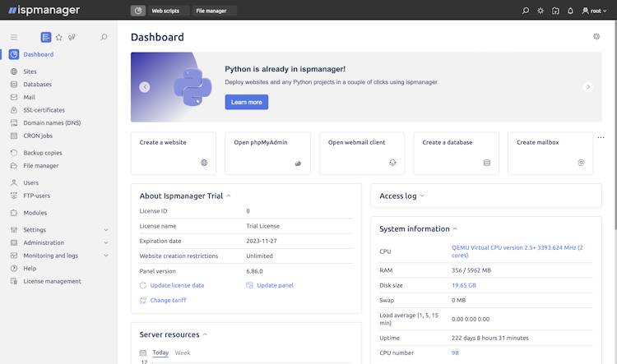Click CPU number 98 link
The image size is (617, 364).
point(455,353)
